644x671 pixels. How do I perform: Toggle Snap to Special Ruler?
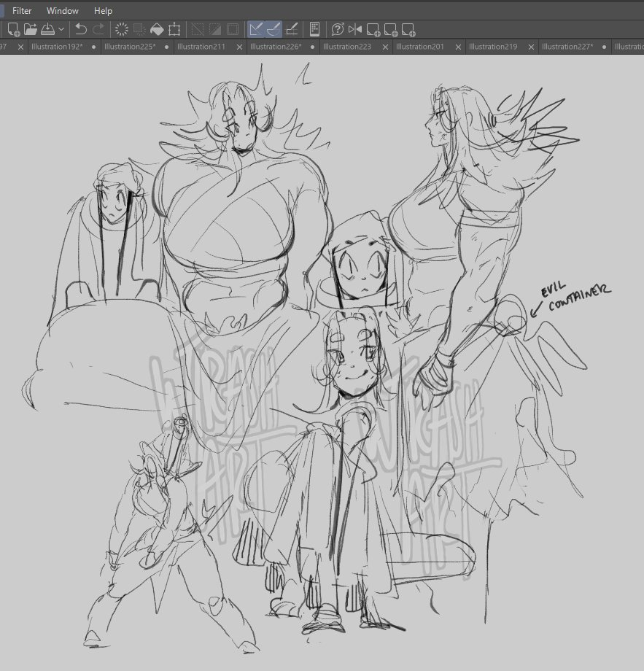273,29
